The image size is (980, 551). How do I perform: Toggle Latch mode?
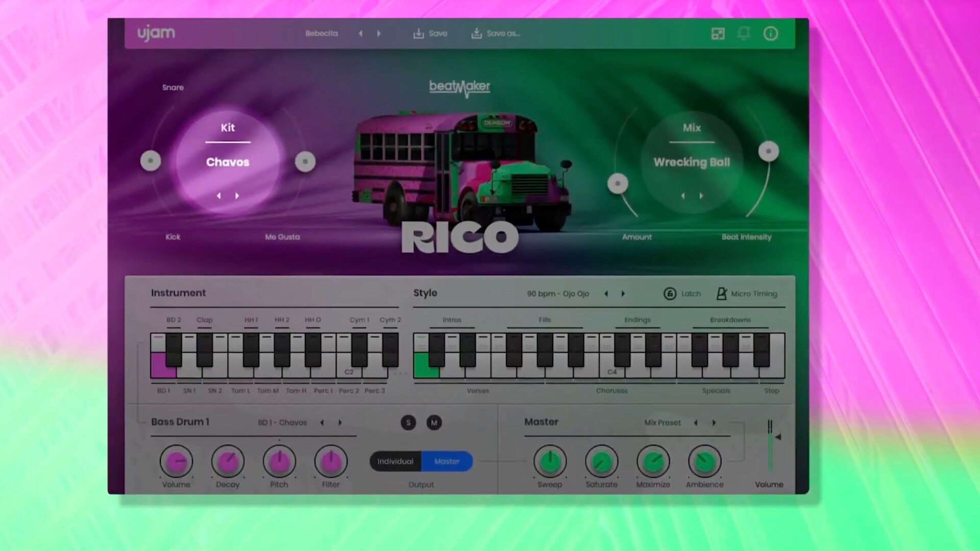(682, 294)
